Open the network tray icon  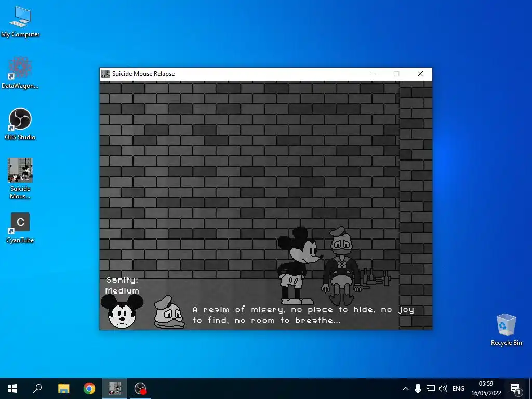431,389
